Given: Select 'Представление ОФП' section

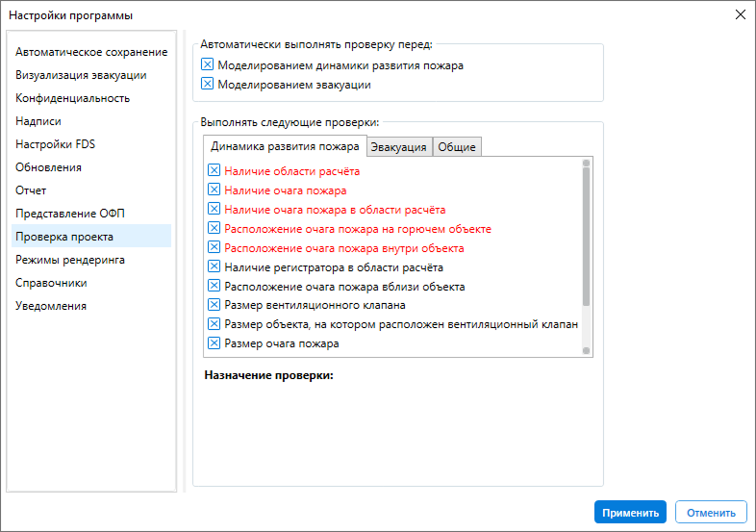Looking at the screenshot, I should [x=91, y=214].
